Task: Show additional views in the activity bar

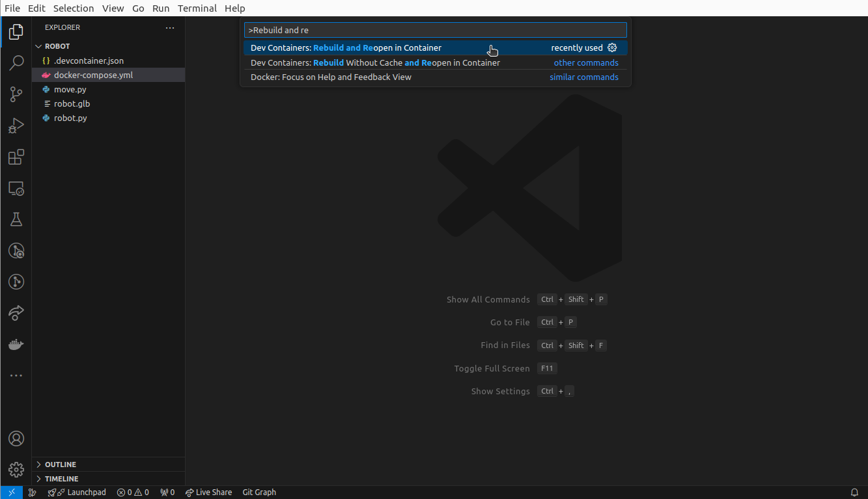Action: click(16, 375)
